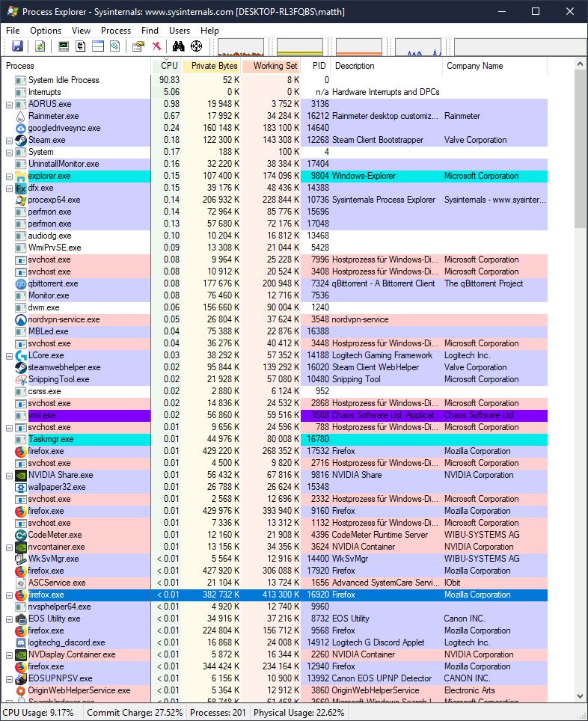Select the vrol.exe purple process row
Viewport: 588px width, 721px height.
click(275, 415)
